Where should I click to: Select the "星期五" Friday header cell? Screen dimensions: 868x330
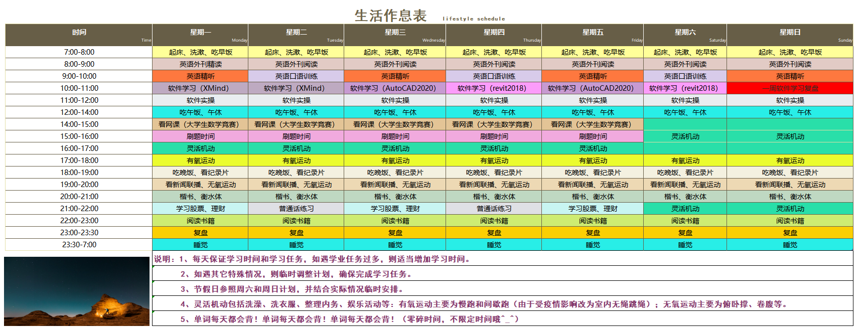pos(593,35)
